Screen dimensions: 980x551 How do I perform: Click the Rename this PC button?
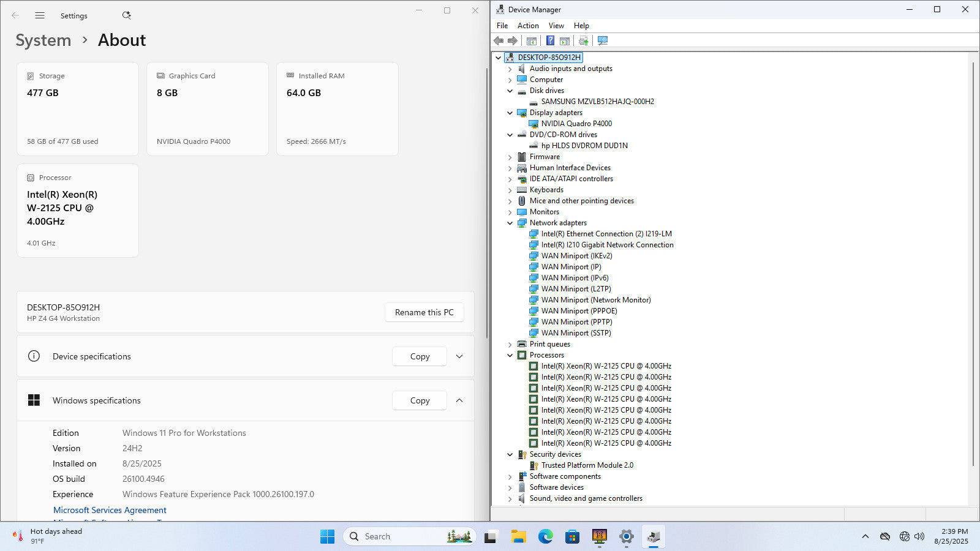[424, 312]
